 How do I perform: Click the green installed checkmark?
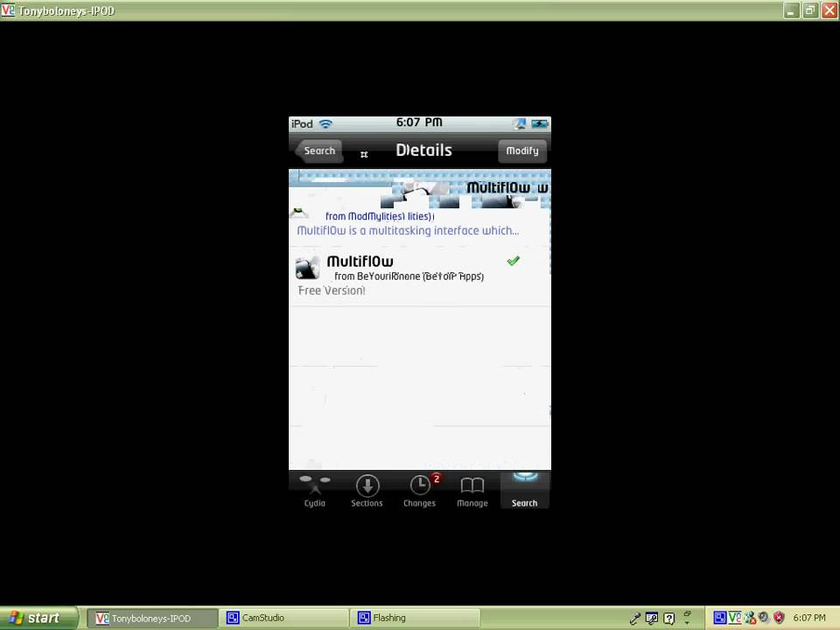point(514,261)
